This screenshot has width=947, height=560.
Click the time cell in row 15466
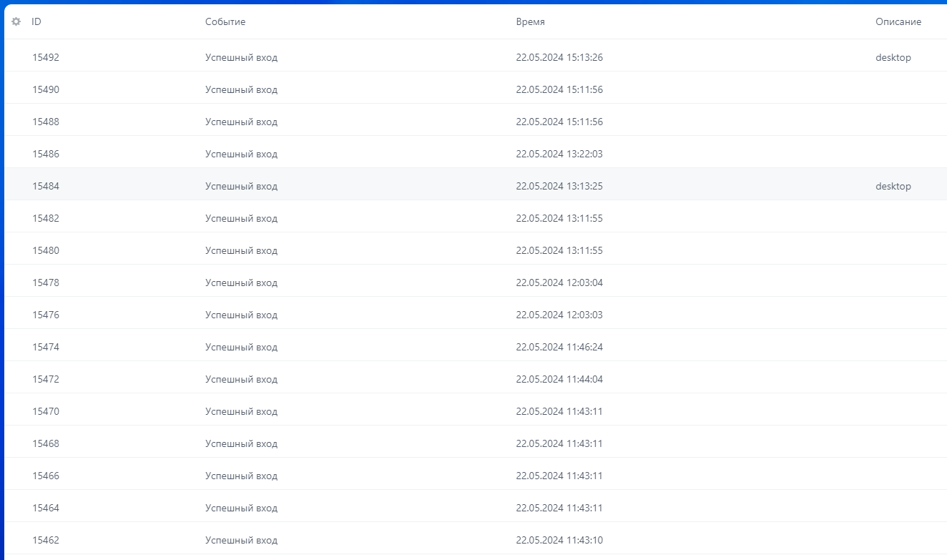559,476
